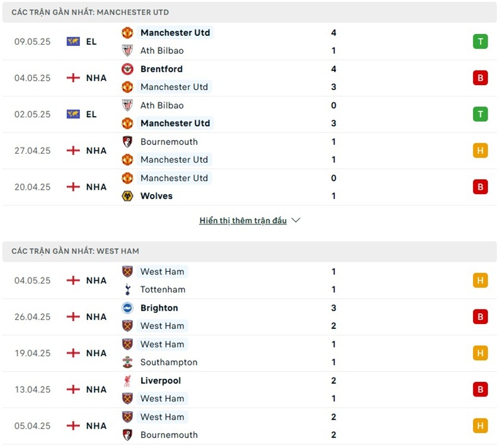The height and width of the screenshot is (445, 504).
Task: Click the orange H badge for Bournemouth 27.04.25 match
Action: click(x=480, y=151)
